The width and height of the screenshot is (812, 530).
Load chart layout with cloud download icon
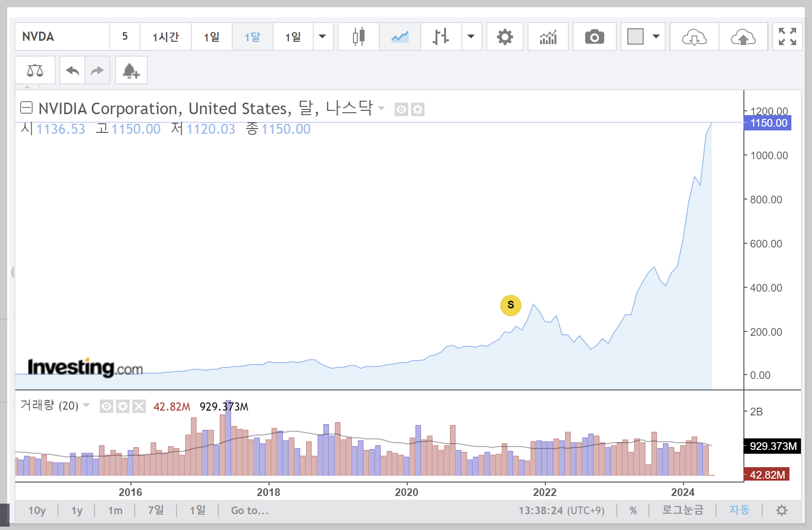pos(694,36)
